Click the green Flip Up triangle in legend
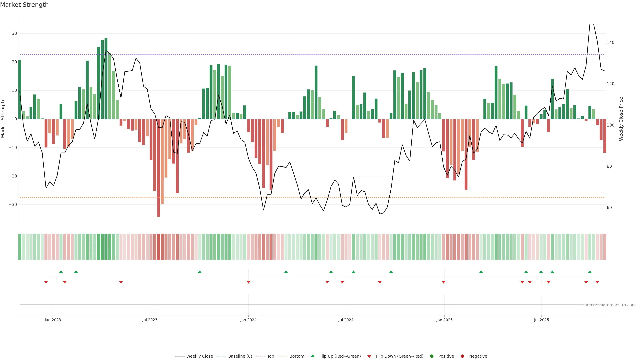The image size is (644, 362). (x=312, y=356)
